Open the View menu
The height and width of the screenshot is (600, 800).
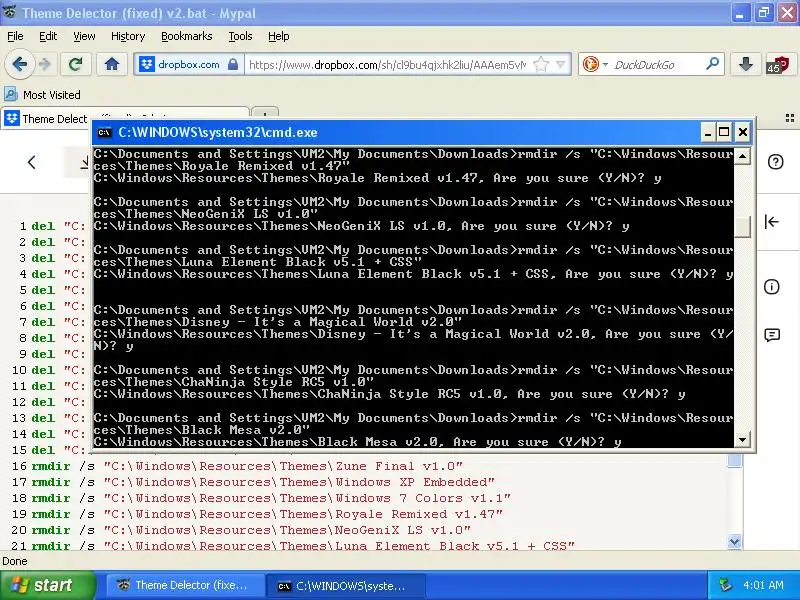(84, 36)
